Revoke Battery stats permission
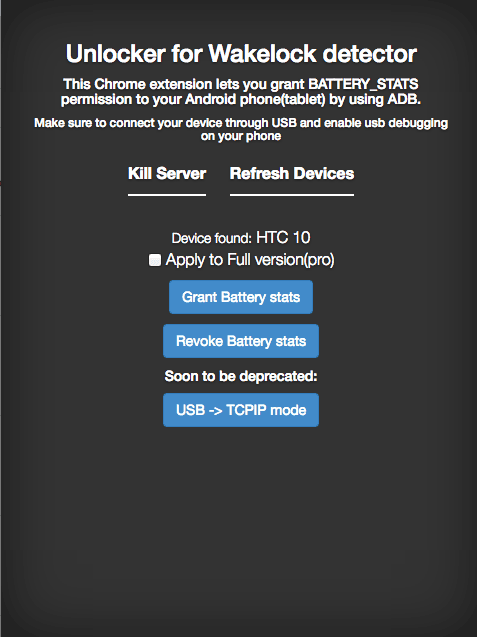The height and width of the screenshot is (637, 477). coord(241,341)
